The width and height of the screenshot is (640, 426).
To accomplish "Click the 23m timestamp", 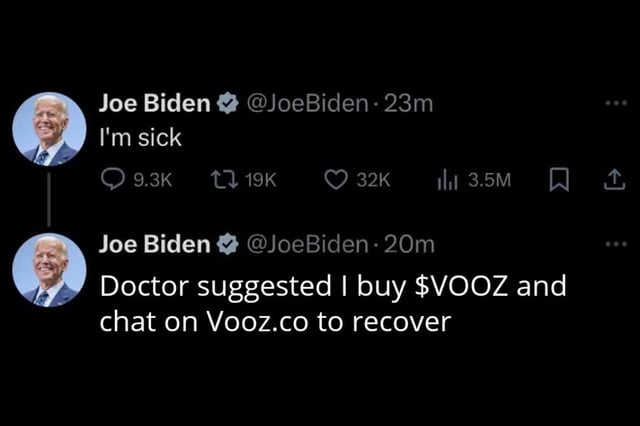I will coord(408,104).
